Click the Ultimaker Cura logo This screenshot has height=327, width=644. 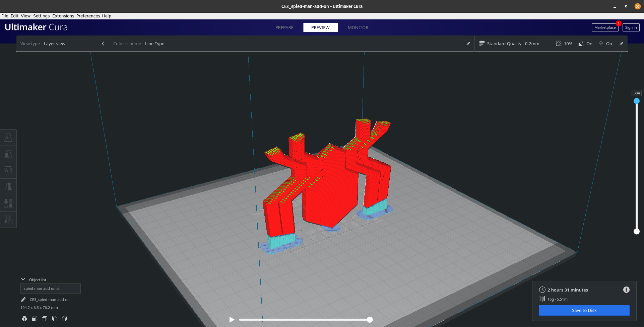[x=36, y=27]
